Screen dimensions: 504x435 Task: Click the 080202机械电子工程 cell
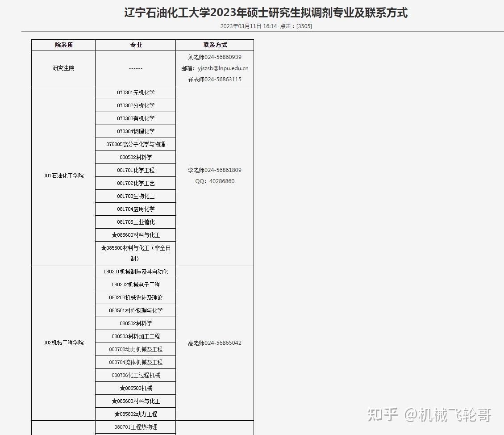(x=136, y=284)
